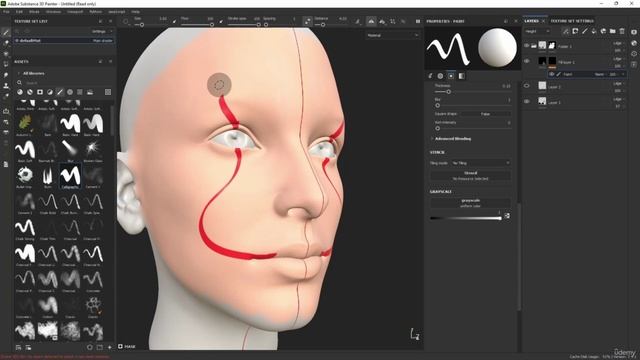The image size is (640, 360).
Task: Hide Layer 1
Action: click(527, 101)
